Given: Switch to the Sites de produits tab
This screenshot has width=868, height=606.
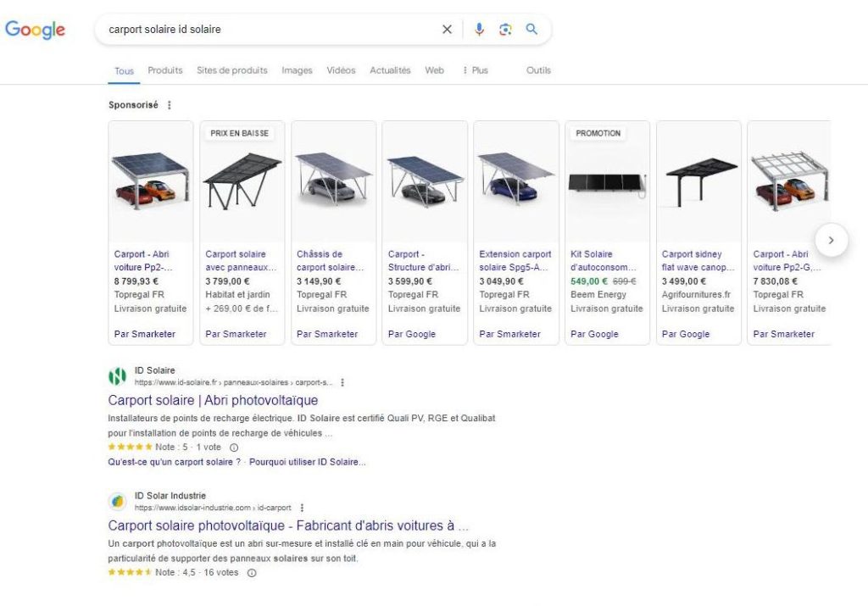Looking at the screenshot, I should tap(232, 70).
